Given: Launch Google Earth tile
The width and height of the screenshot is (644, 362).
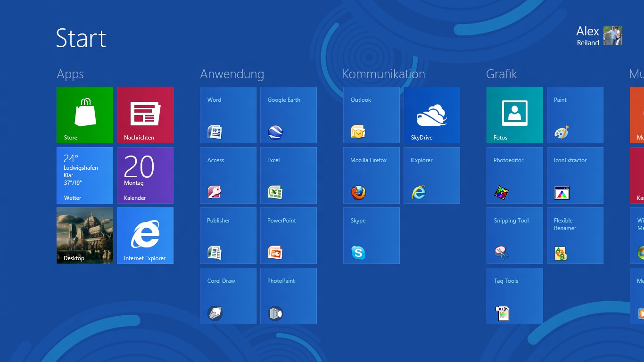Looking at the screenshot, I should coord(289,115).
